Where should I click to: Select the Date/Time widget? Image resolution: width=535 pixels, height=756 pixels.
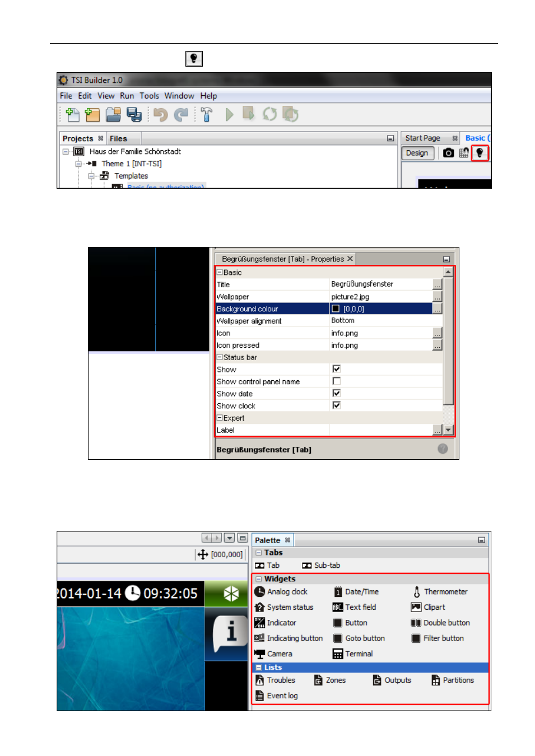356,591
